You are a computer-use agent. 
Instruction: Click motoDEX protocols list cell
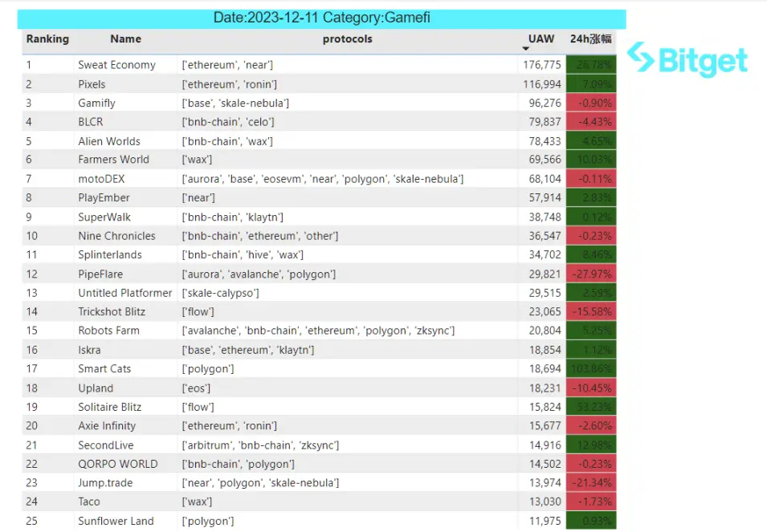(323, 179)
